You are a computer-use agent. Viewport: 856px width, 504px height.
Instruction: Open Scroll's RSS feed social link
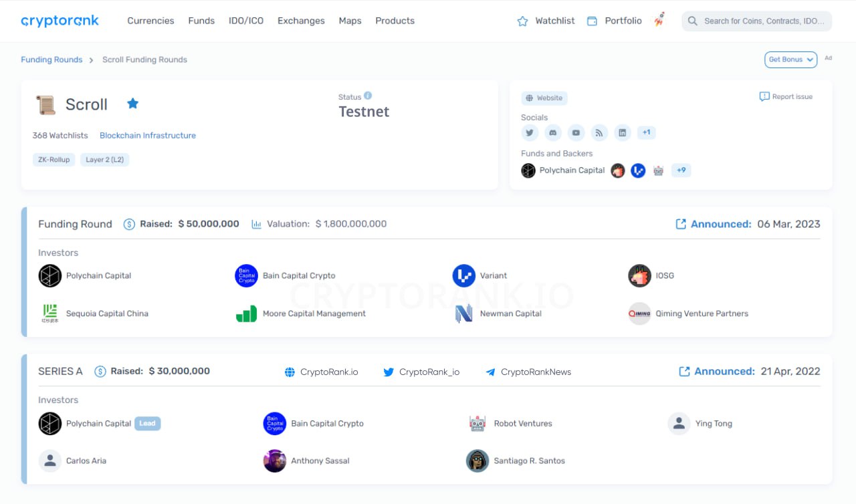(599, 132)
